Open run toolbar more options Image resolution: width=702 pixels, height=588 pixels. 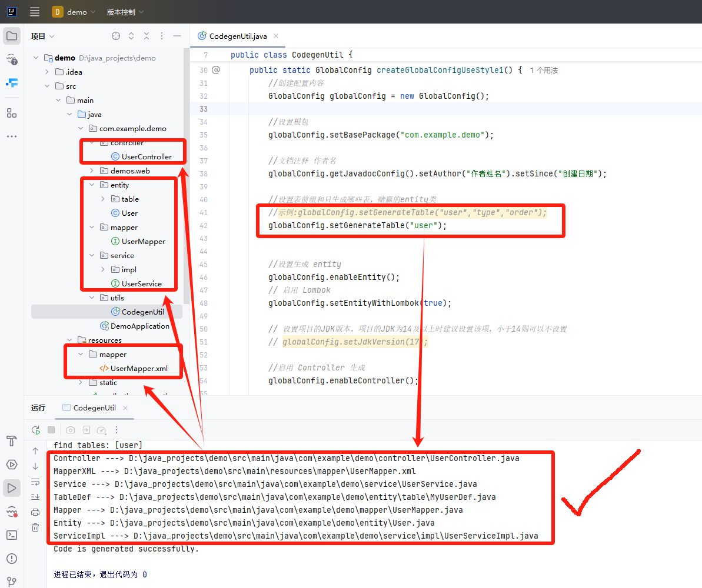pyautogui.click(x=117, y=430)
